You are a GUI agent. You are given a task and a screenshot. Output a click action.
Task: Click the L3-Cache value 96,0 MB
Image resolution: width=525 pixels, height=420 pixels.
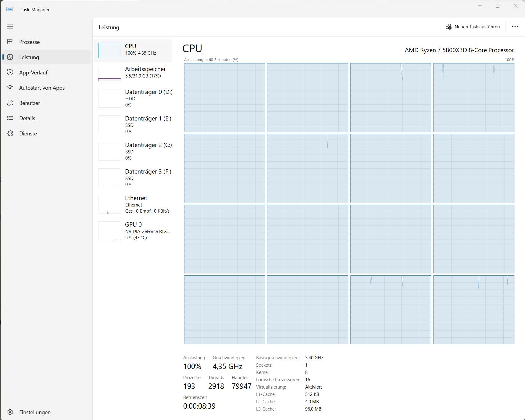(313, 409)
